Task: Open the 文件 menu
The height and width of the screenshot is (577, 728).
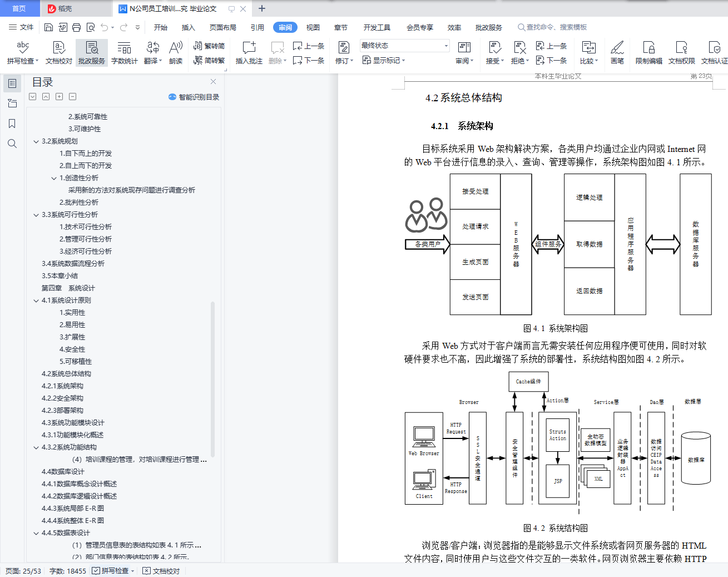Action: pos(21,27)
